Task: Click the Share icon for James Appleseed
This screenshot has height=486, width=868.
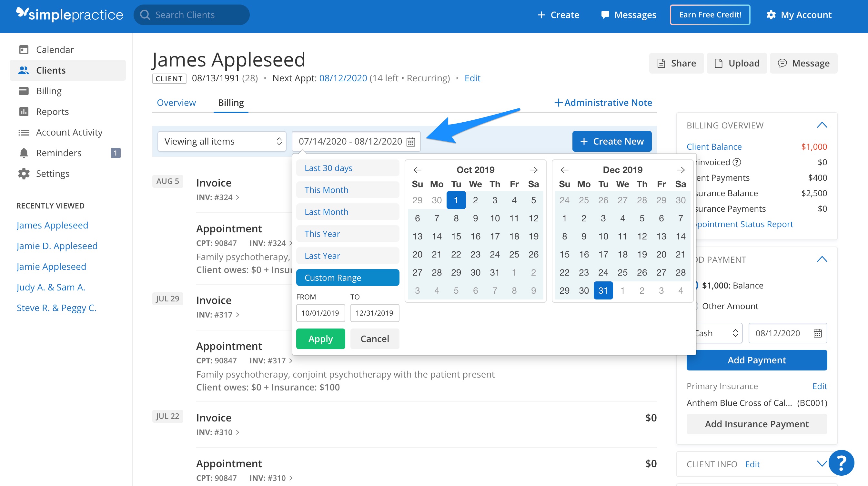Action: click(661, 63)
